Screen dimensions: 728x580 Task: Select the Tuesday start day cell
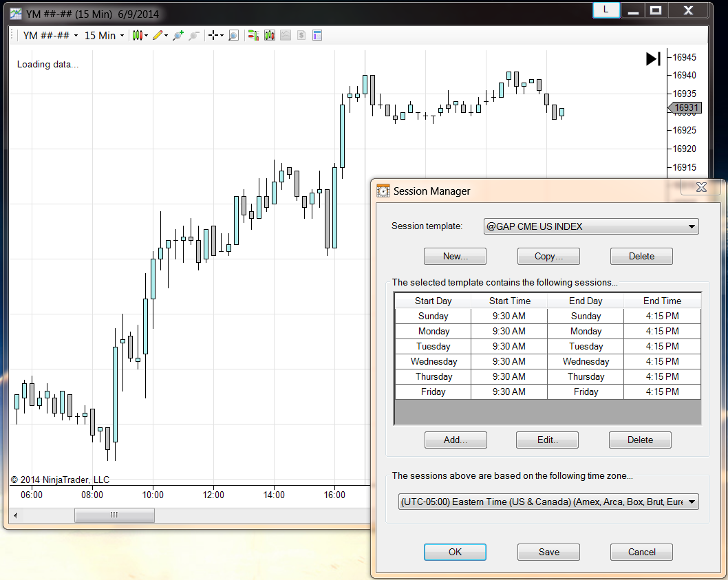[x=433, y=347]
